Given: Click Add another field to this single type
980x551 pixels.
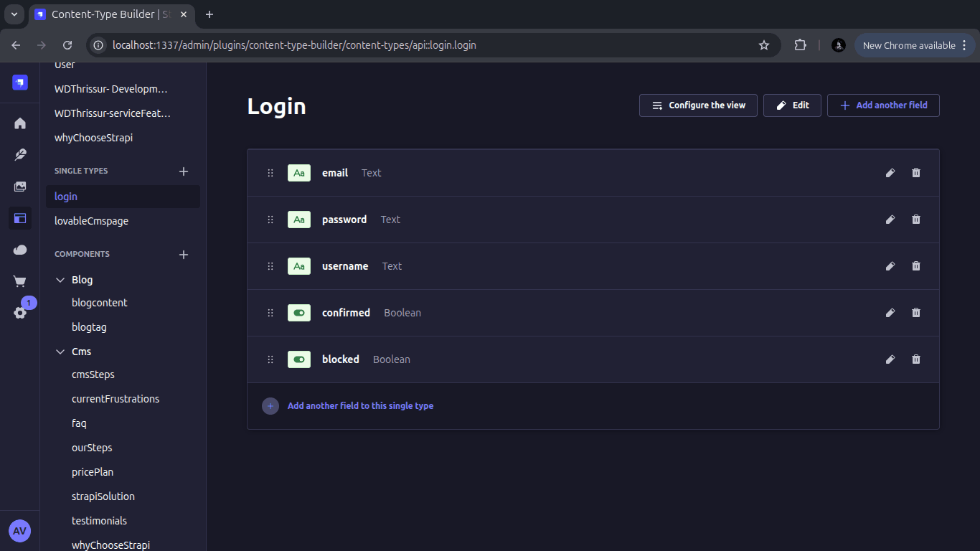Looking at the screenshot, I should point(360,406).
